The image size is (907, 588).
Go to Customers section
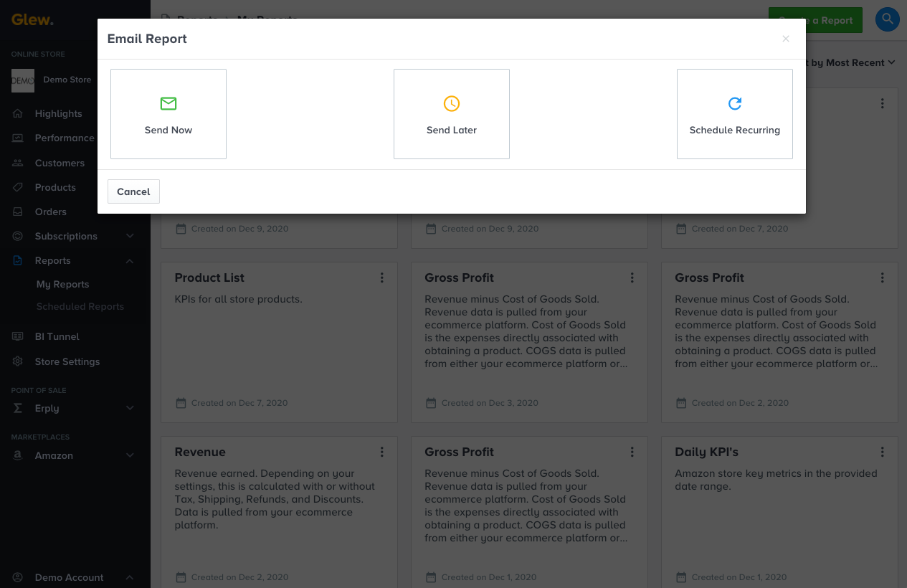click(x=60, y=163)
